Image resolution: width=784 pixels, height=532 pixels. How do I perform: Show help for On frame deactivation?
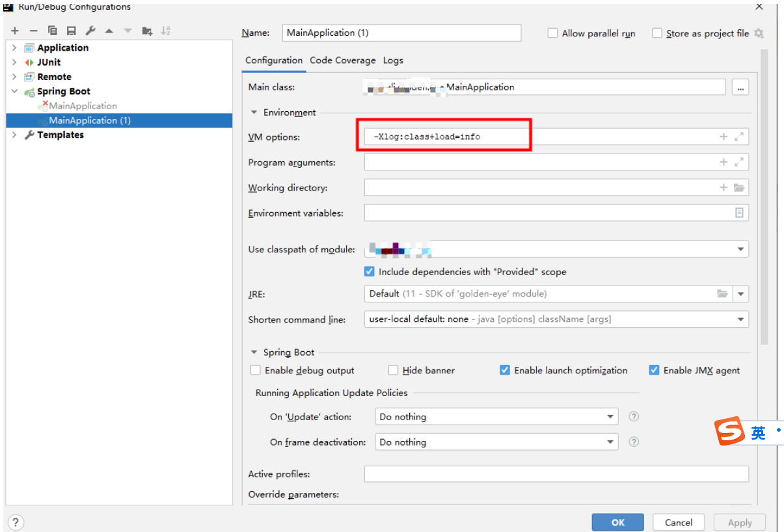[x=634, y=442]
